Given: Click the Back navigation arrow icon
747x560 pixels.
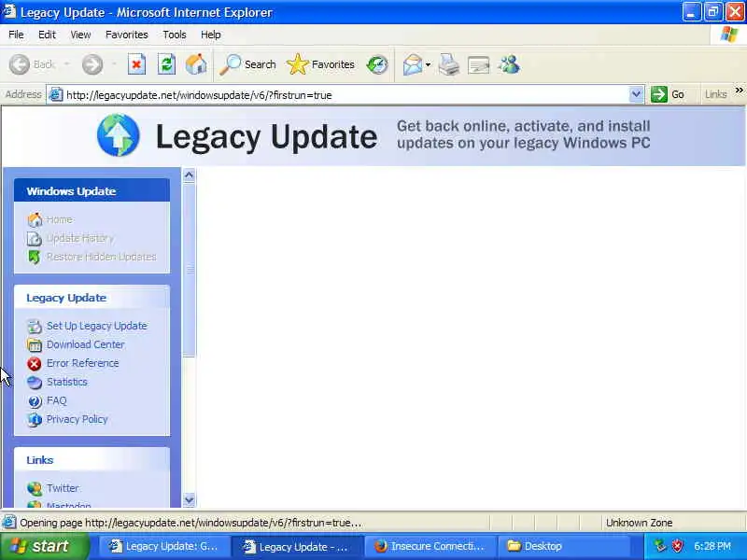Looking at the screenshot, I should [x=20, y=64].
